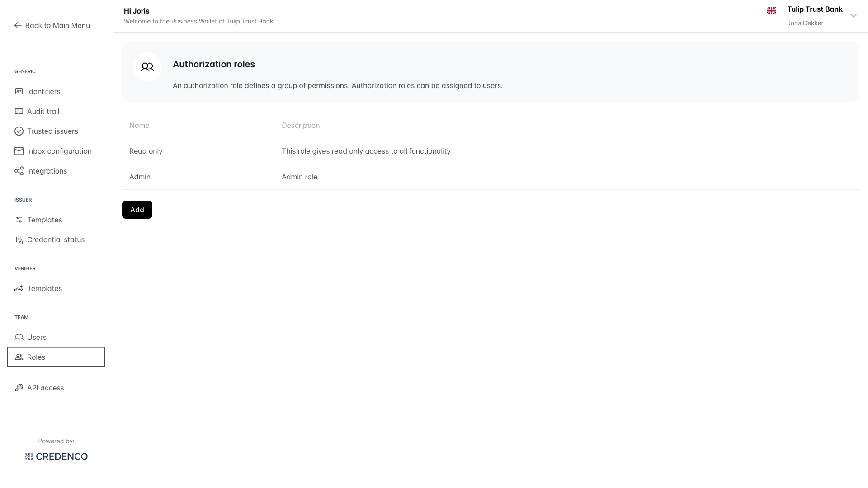
Task: Click the Trusted issuers checkmark badge icon
Action: point(19,131)
